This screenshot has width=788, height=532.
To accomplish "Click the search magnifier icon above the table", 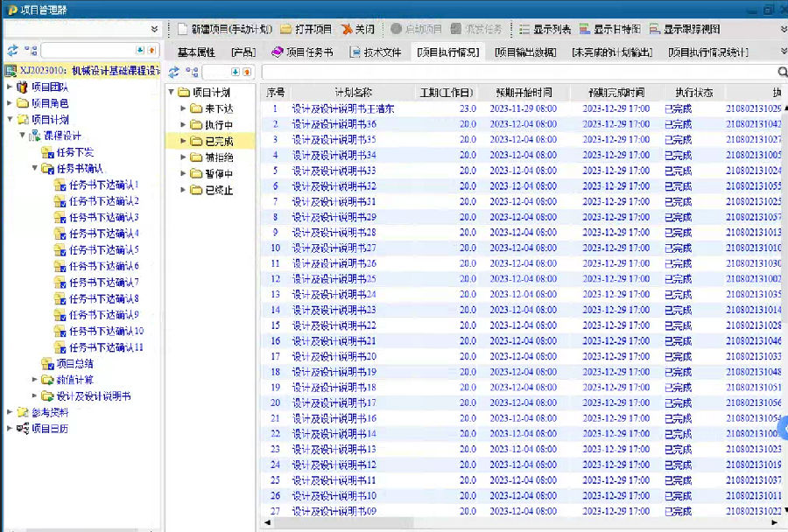I will [782, 72].
